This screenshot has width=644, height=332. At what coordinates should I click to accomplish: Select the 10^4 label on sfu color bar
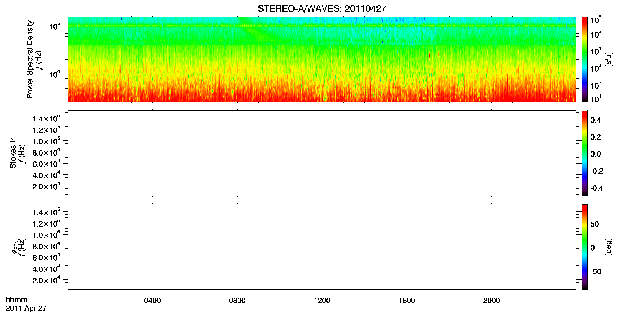tap(596, 51)
